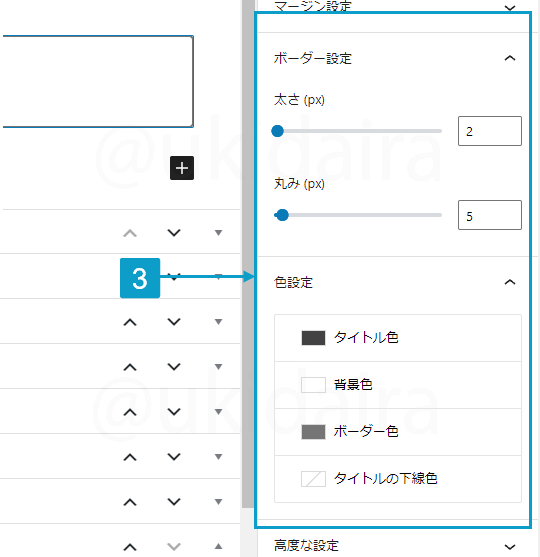Open the タイトルの下線色 color swatch
Screen dimensions: 540x557
313,478
